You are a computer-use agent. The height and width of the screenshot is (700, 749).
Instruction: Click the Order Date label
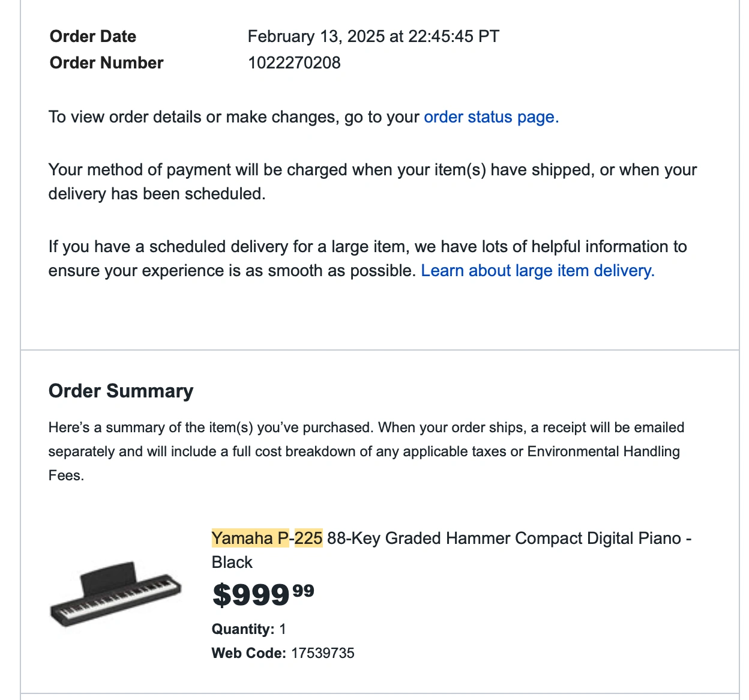point(93,37)
